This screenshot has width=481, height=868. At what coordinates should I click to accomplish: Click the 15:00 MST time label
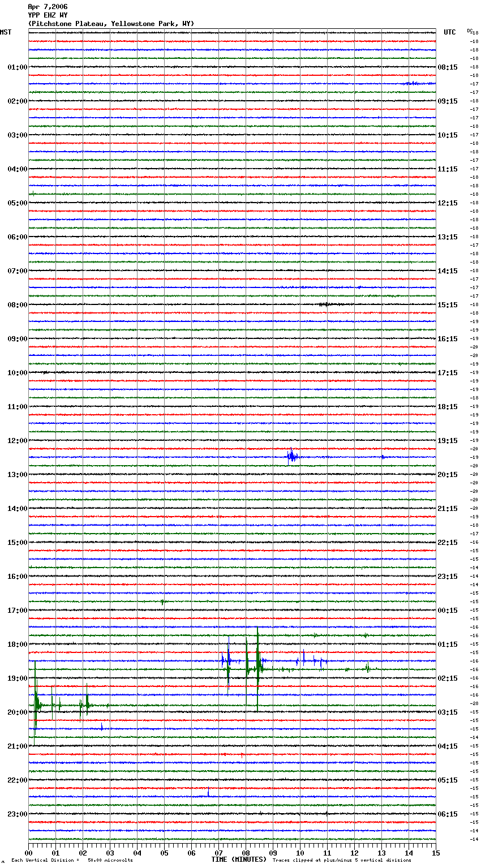(x=18, y=543)
